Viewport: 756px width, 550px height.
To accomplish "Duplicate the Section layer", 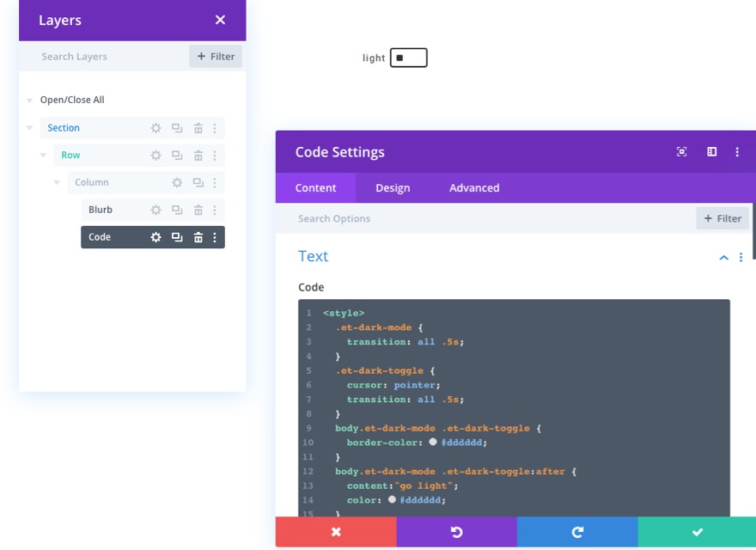I will pyautogui.click(x=177, y=128).
